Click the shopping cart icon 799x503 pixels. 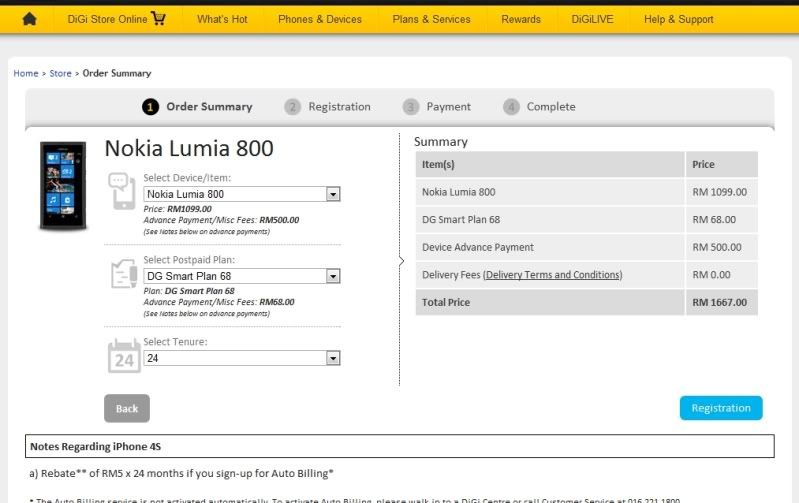tap(157, 19)
